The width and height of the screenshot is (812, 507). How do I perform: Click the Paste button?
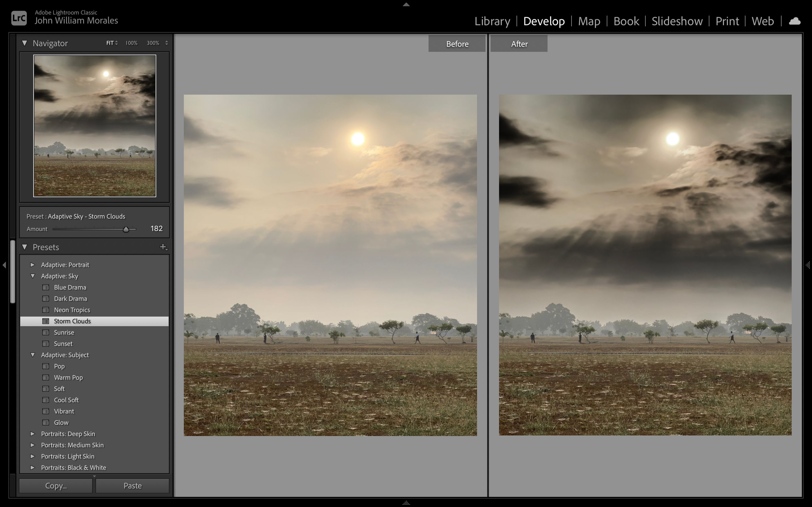(x=132, y=486)
